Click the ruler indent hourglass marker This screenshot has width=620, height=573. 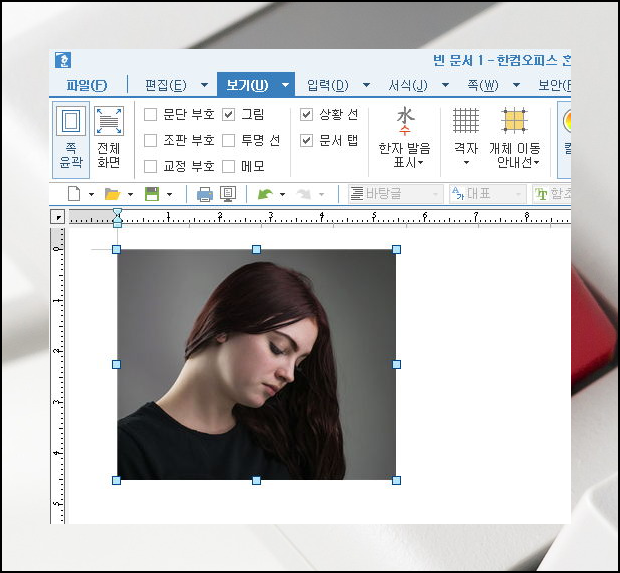point(117,218)
